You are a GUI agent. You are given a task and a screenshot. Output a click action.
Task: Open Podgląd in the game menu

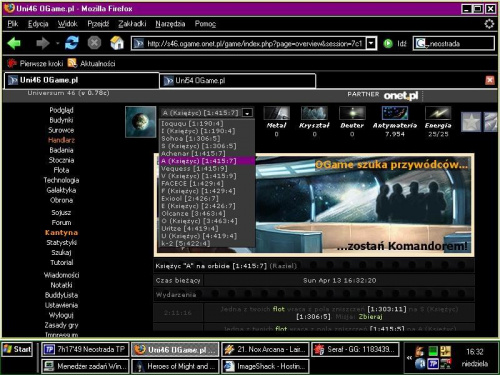(61, 110)
